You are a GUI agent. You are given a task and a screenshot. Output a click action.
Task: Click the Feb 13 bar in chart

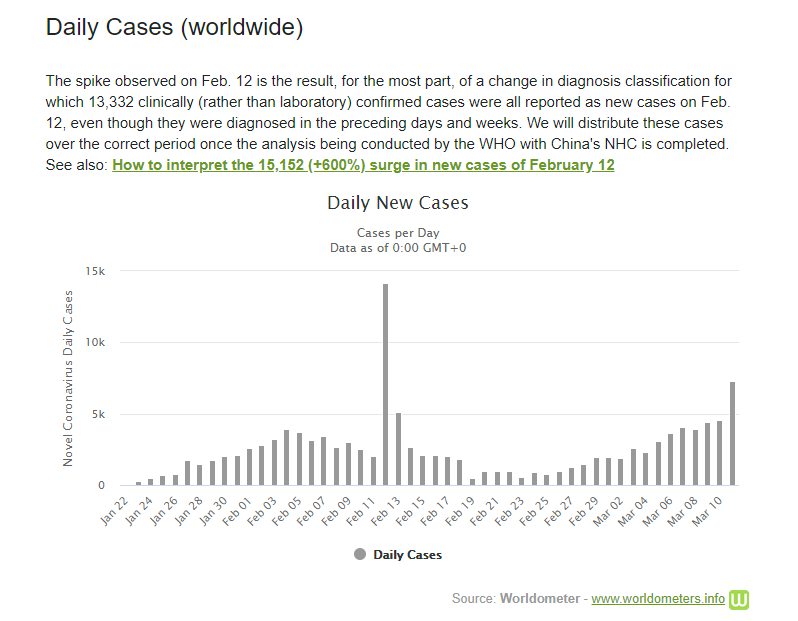pyautogui.click(x=398, y=449)
